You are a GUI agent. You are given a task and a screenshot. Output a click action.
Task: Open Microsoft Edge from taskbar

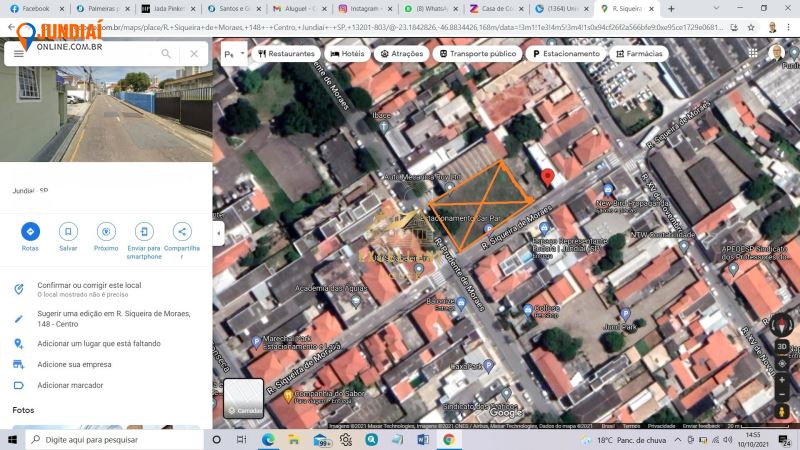tap(268, 439)
